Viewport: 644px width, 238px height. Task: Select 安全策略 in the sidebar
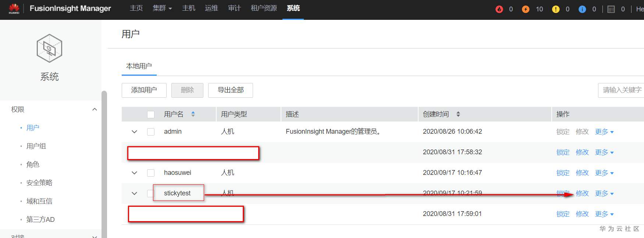39,183
